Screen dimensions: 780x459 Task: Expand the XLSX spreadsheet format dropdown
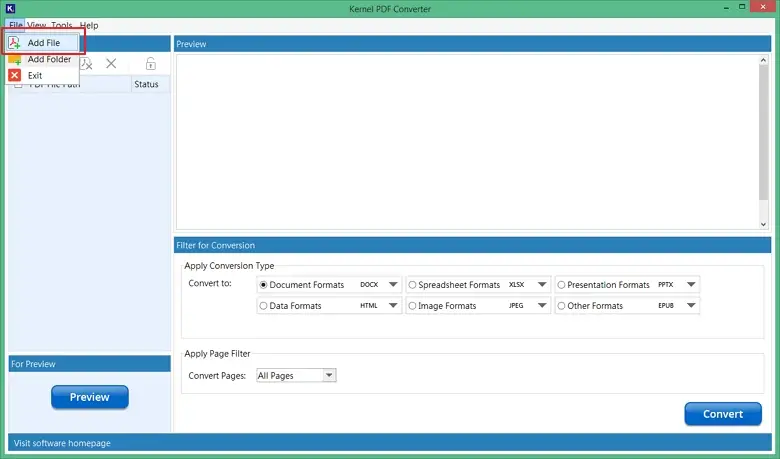click(542, 284)
